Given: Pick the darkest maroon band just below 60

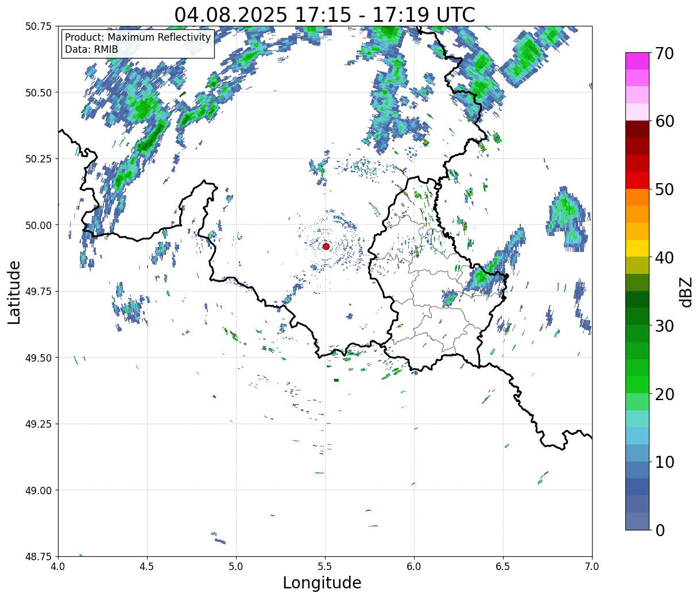Looking at the screenshot, I should point(637,129).
